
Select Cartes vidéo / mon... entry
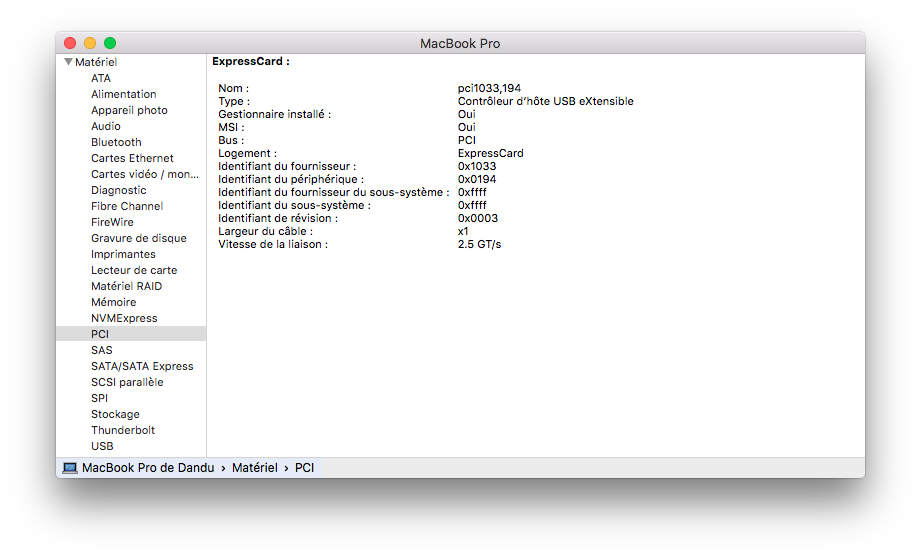click(x=144, y=174)
